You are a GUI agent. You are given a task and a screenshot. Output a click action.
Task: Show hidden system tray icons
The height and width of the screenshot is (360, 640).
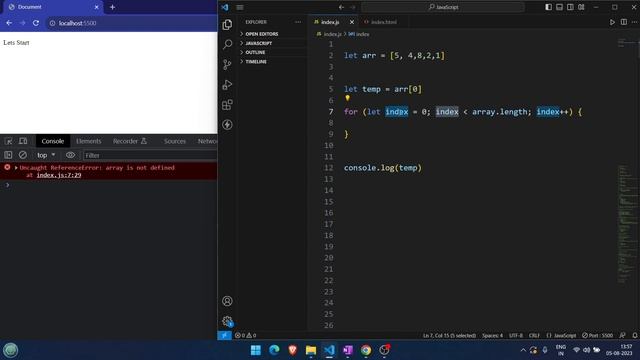(523, 350)
